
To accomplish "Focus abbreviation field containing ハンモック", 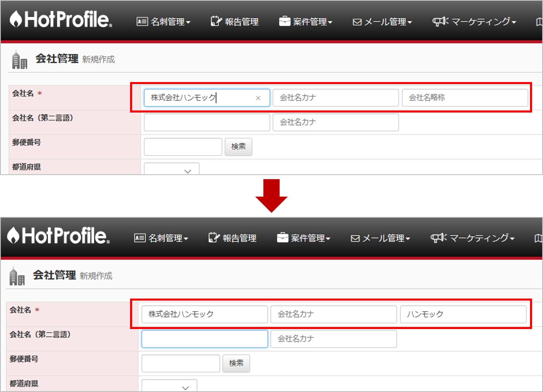I will (463, 314).
